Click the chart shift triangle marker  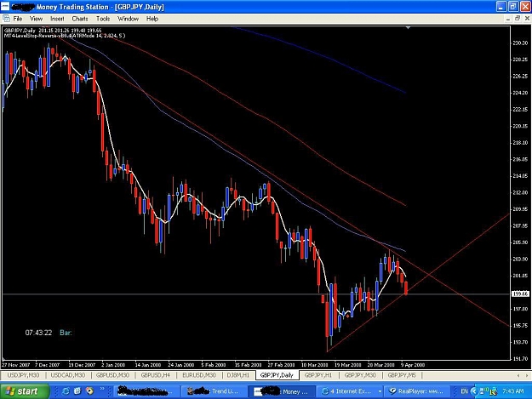pos(409,27)
